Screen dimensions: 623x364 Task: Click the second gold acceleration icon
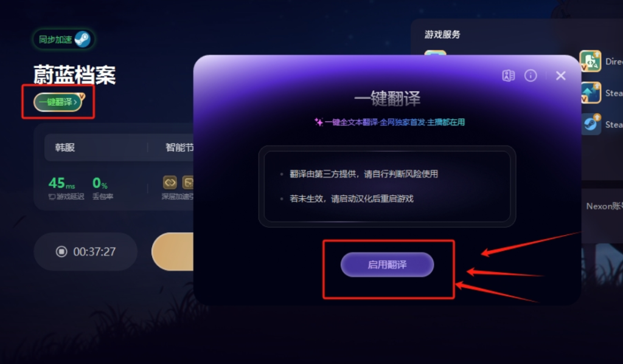(x=188, y=182)
